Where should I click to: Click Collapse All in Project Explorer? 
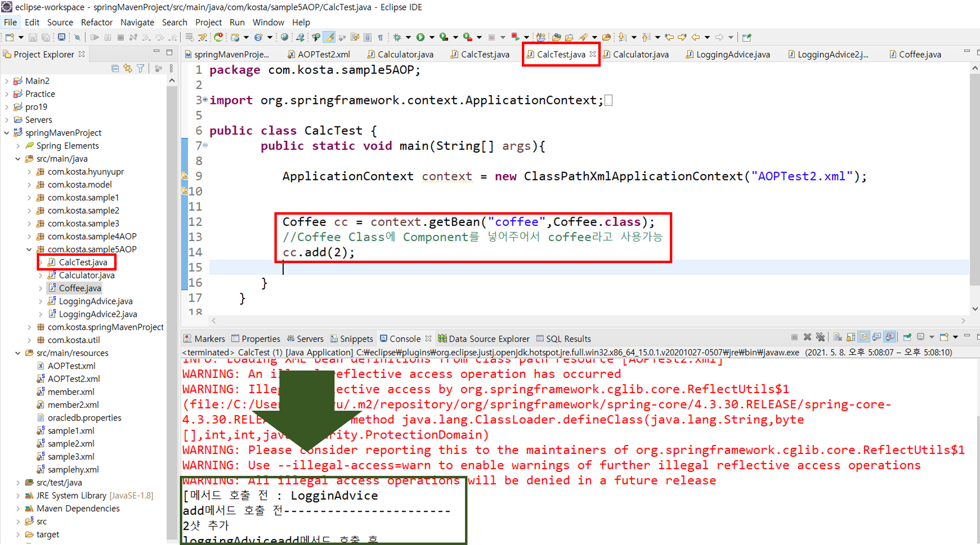click(x=115, y=69)
